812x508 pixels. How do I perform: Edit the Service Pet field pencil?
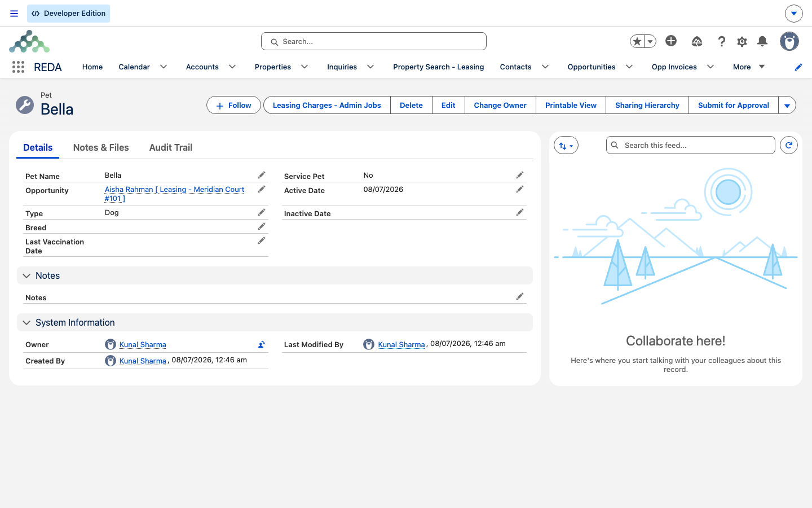click(520, 175)
